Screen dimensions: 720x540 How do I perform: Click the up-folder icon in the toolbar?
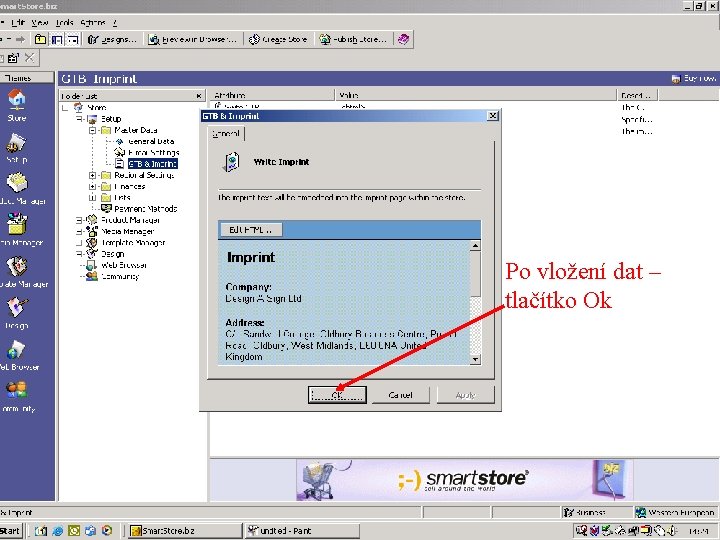tap(40, 39)
